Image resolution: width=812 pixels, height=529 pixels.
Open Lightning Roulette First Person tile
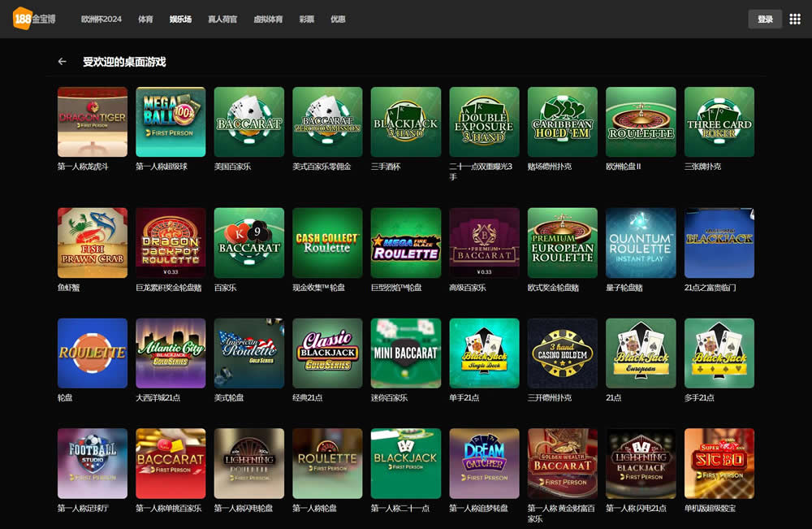249,464
